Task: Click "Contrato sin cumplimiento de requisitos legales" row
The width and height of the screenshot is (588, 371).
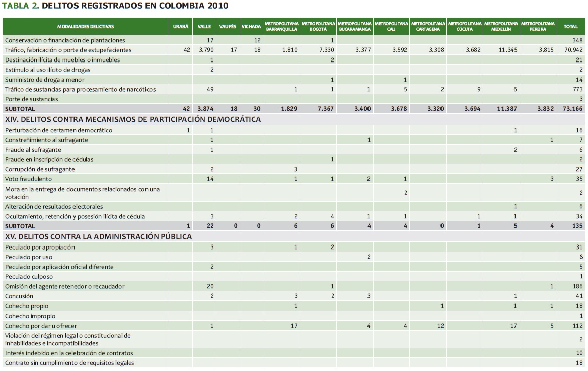Action: pyautogui.click(x=69, y=363)
